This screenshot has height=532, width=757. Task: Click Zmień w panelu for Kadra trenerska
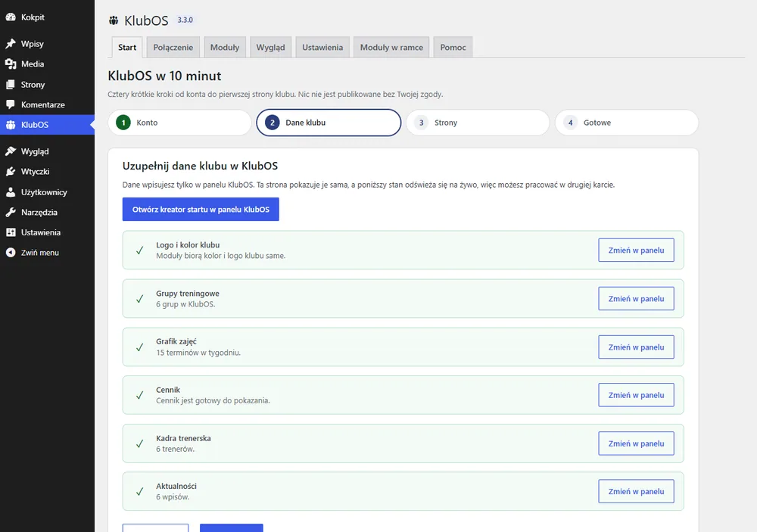(637, 443)
